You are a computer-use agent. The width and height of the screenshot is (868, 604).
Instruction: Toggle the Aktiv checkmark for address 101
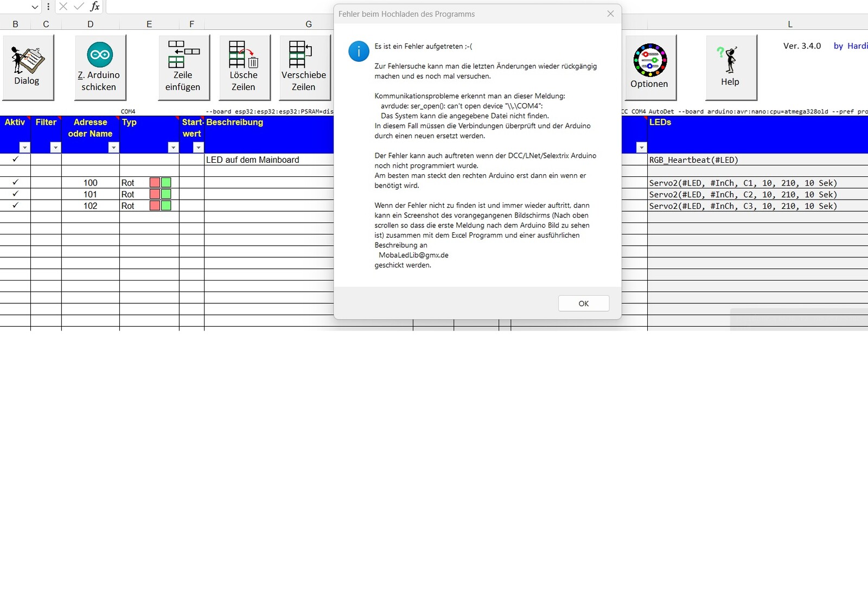point(15,194)
